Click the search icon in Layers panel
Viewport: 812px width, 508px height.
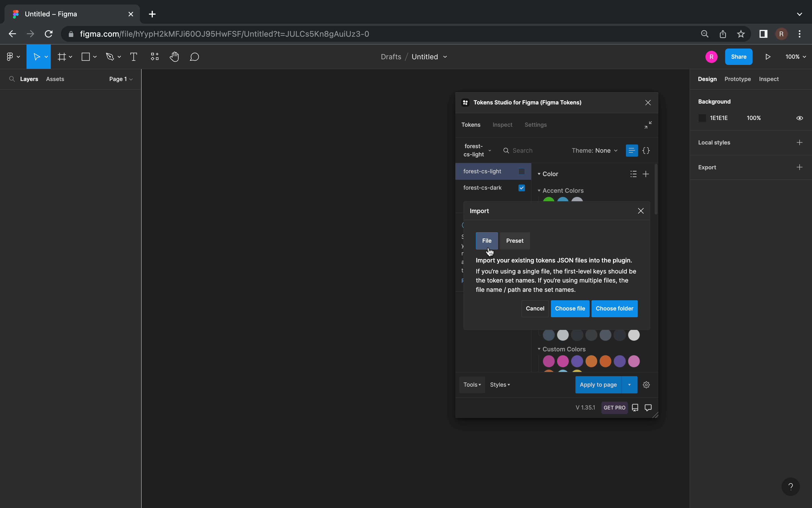(x=12, y=79)
